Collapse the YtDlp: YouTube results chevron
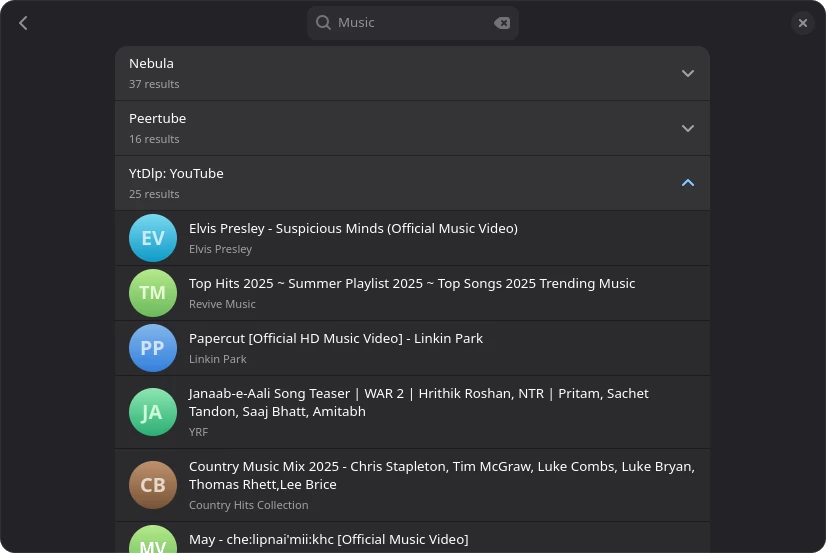The image size is (826, 553). (687, 183)
